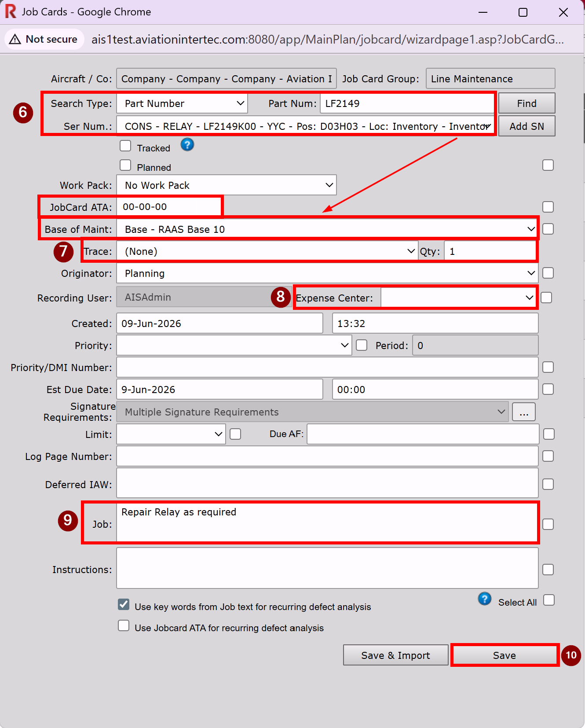Click the Qty input field
Viewport: 585px width, 728px height.
[490, 251]
